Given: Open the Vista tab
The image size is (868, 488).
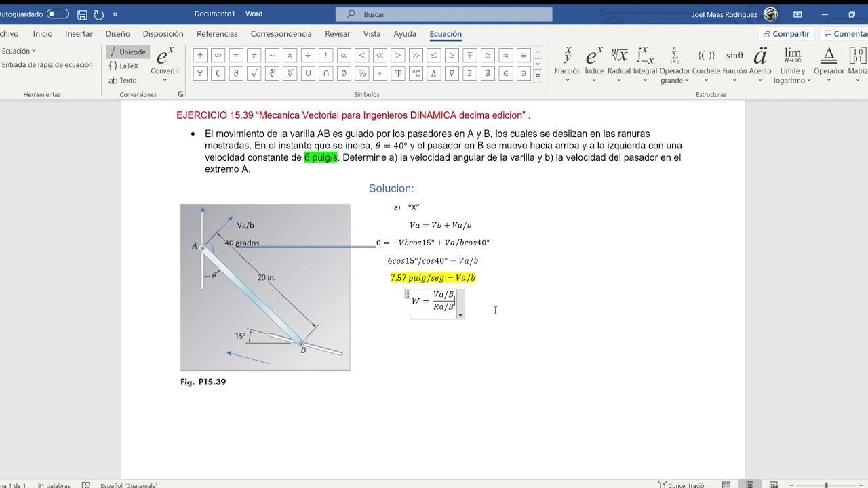Looking at the screenshot, I should click(x=372, y=34).
